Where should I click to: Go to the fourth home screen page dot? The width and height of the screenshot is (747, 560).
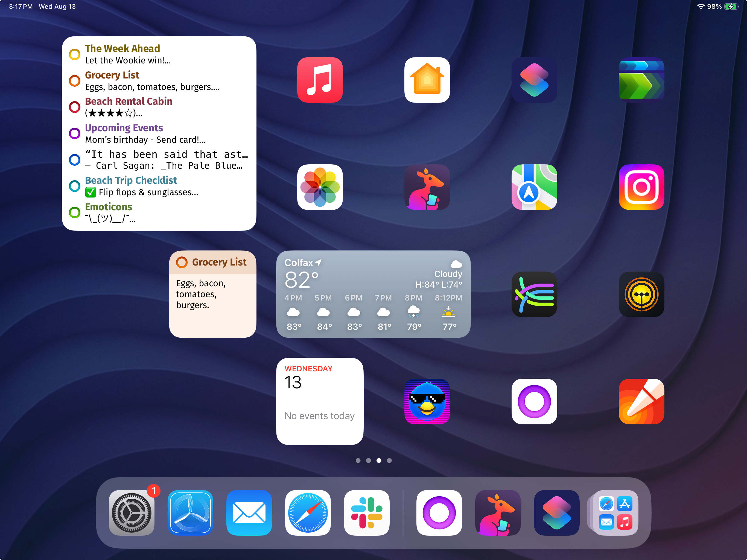pos(389,460)
